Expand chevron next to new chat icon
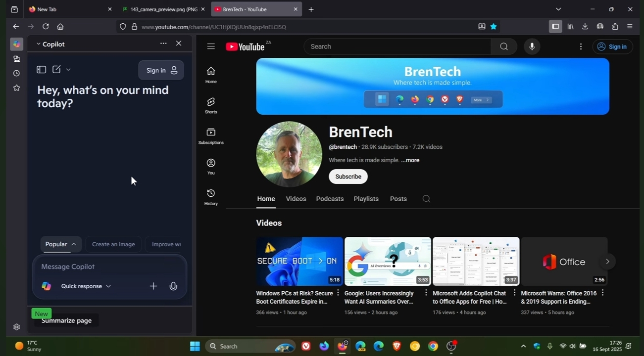Viewport: 644px width, 356px height. (x=68, y=70)
